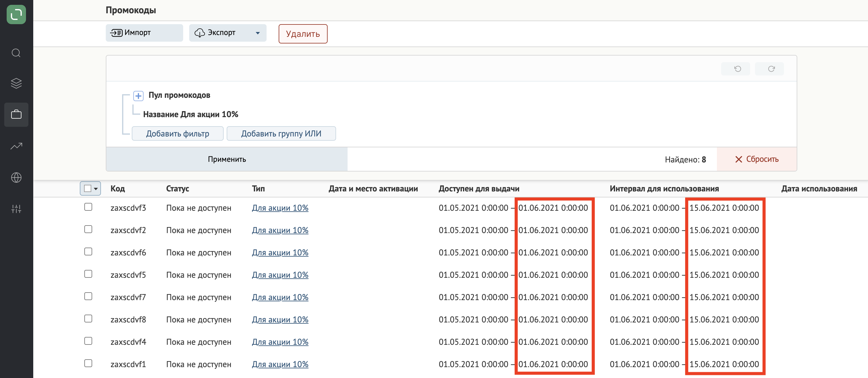Click the code zaxscdvf6
868x378 pixels.
[128, 252]
